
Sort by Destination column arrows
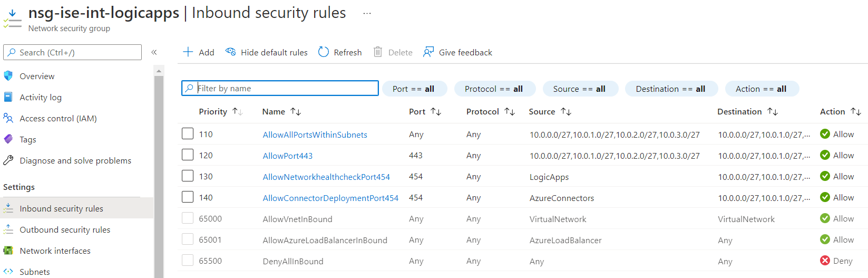(773, 111)
